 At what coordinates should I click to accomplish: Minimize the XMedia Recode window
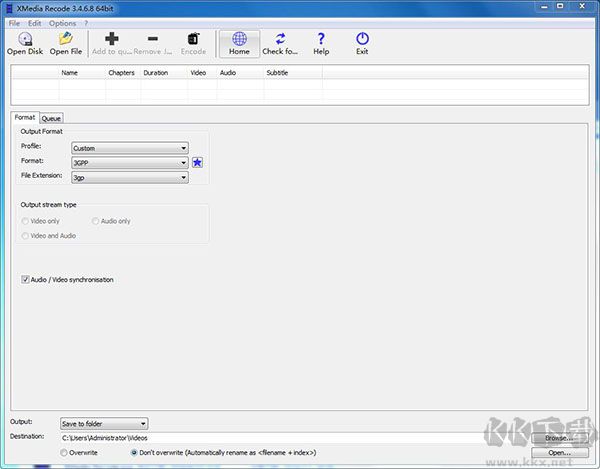tap(544, 7)
